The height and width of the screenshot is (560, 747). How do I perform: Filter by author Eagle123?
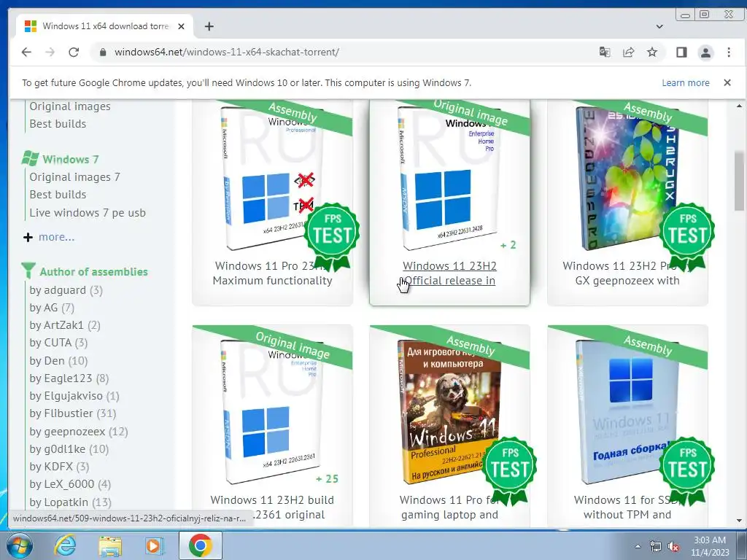pyautogui.click(x=69, y=378)
